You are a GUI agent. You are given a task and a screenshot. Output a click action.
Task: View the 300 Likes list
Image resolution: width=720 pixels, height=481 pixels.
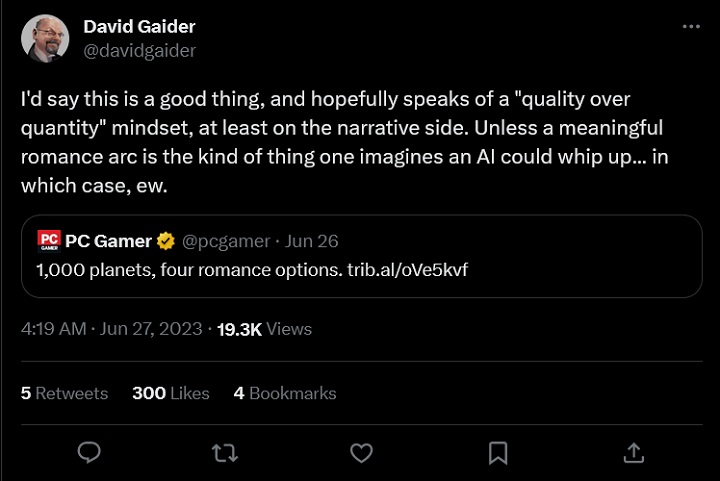click(171, 393)
